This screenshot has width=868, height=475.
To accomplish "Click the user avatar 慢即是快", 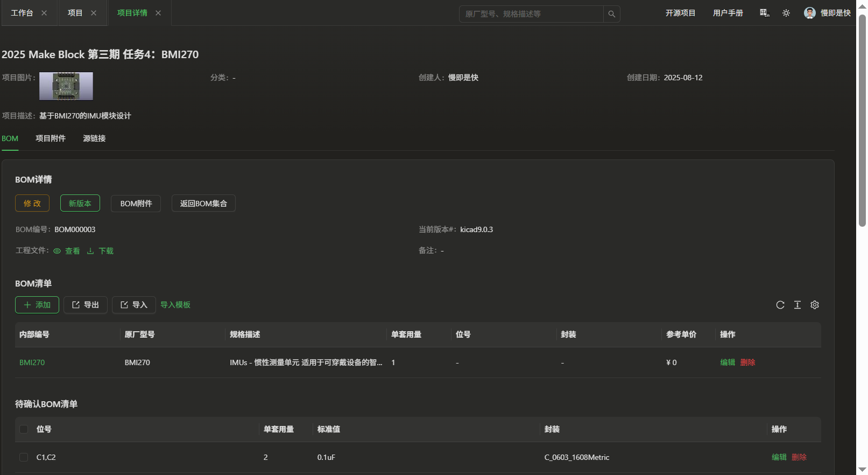I will tap(810, 13).
